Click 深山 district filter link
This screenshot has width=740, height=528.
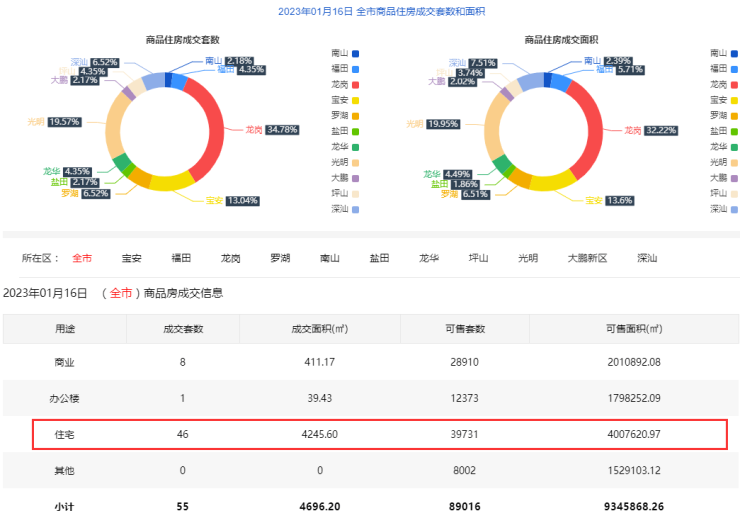[647, 258]
